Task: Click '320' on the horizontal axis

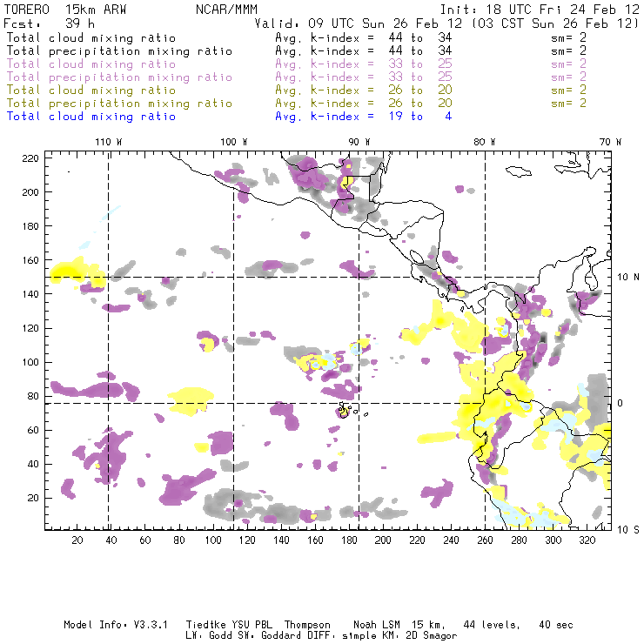Action: click(x=587, y=540)
